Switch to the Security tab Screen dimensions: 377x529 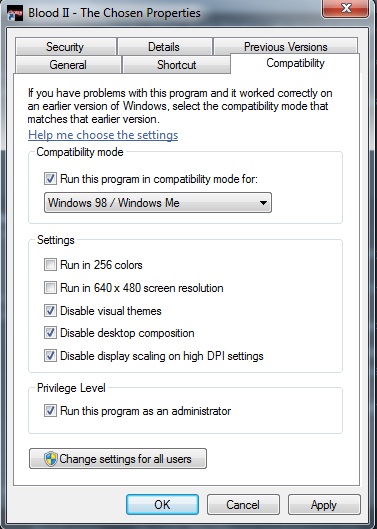(65, 47)
